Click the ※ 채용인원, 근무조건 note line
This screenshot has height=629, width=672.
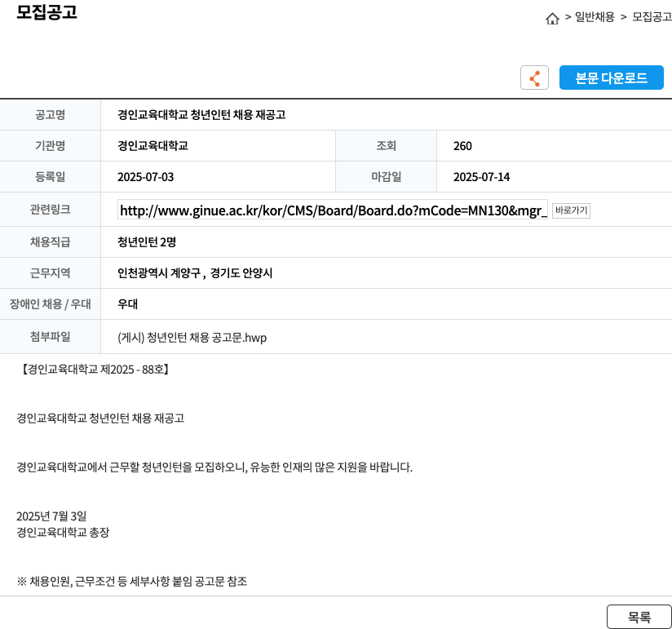[132, 582]
